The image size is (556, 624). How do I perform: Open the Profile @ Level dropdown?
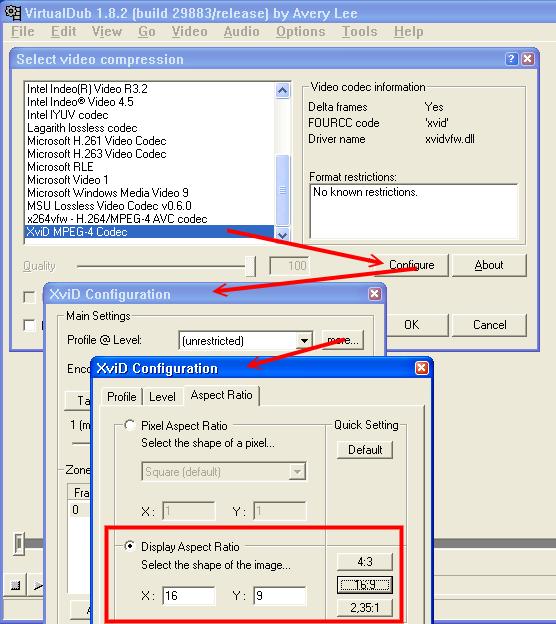pos(304,341)
